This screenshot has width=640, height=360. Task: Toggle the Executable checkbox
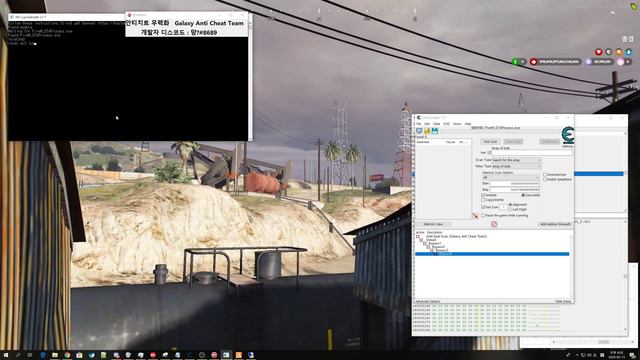[x=523, y=195]
